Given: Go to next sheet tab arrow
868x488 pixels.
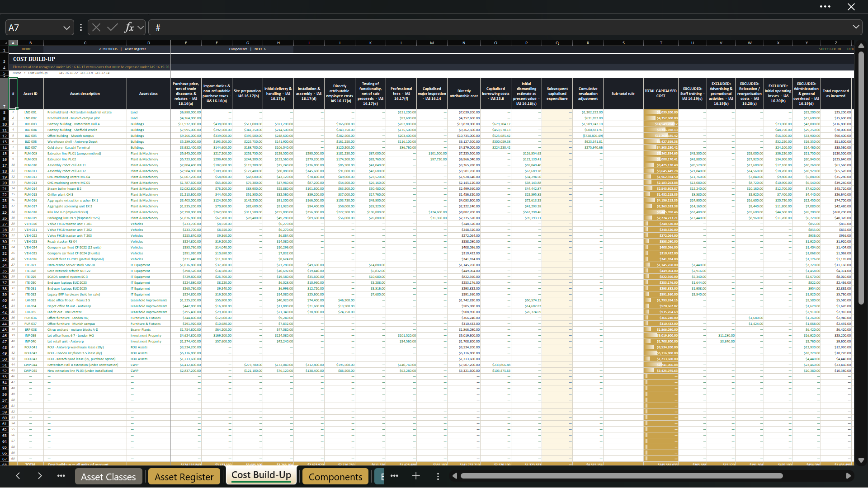Looking at the screenshot, I should (x=40, y=476).
